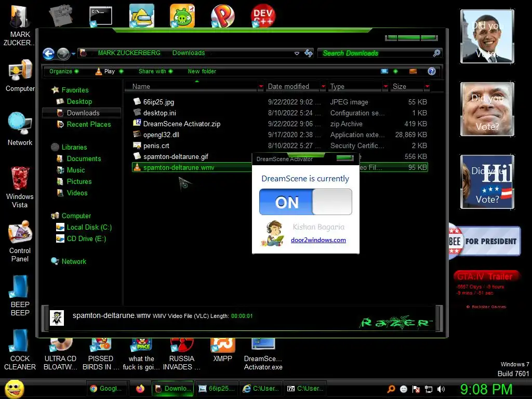Select spamton-deltarune.gif file
Image resolution: width=532 pixels, height=399 pixels.
click(x=192, y=156)
